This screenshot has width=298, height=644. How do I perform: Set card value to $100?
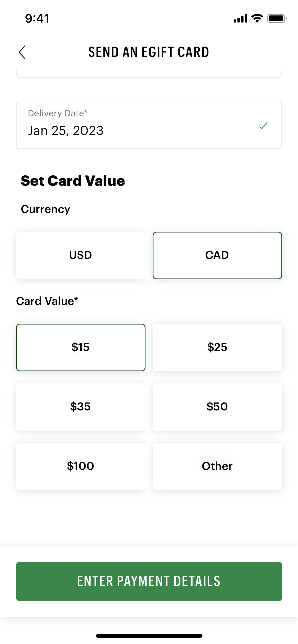click(81, 466)
